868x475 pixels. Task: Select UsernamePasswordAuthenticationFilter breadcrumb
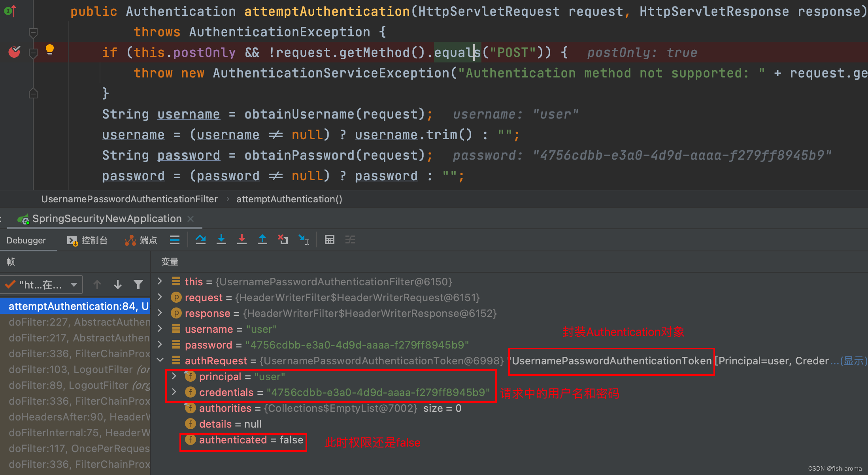pos(129,199)
